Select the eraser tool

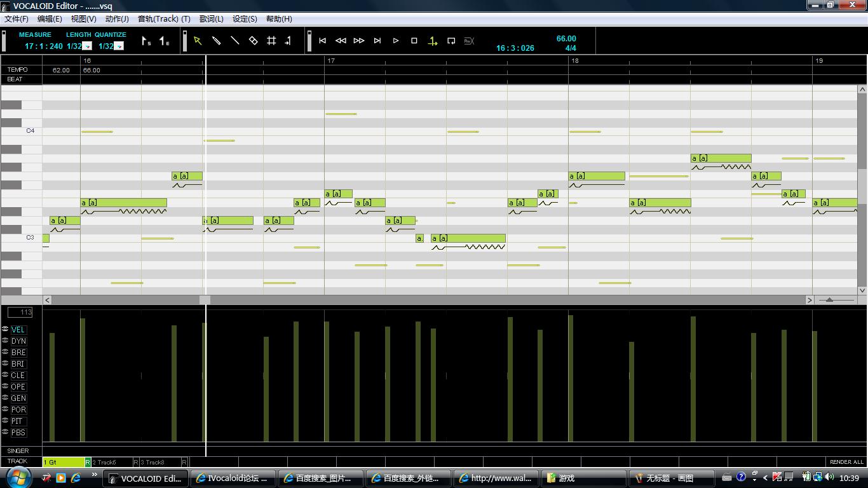click(x=253, y=41)
